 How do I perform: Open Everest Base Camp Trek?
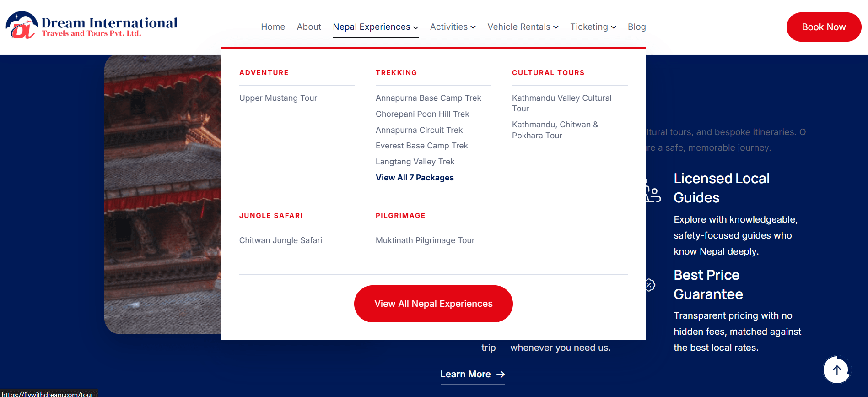(x=422, y=146)
